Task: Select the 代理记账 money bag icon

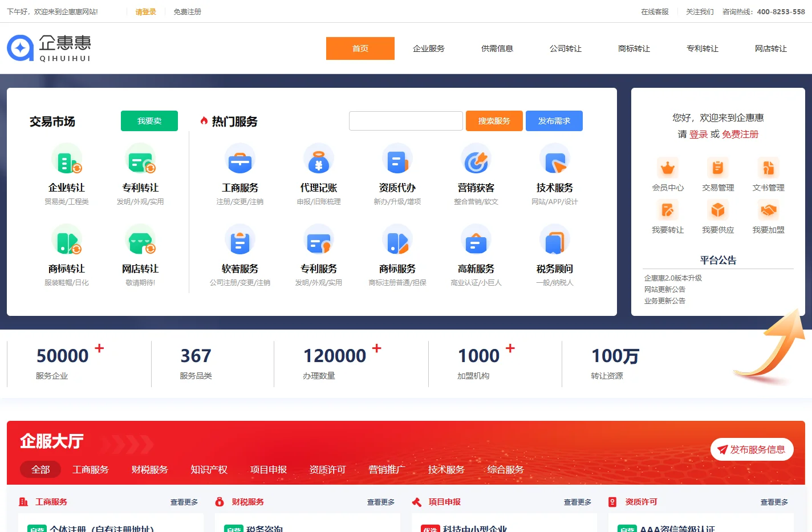Action: 319,159
